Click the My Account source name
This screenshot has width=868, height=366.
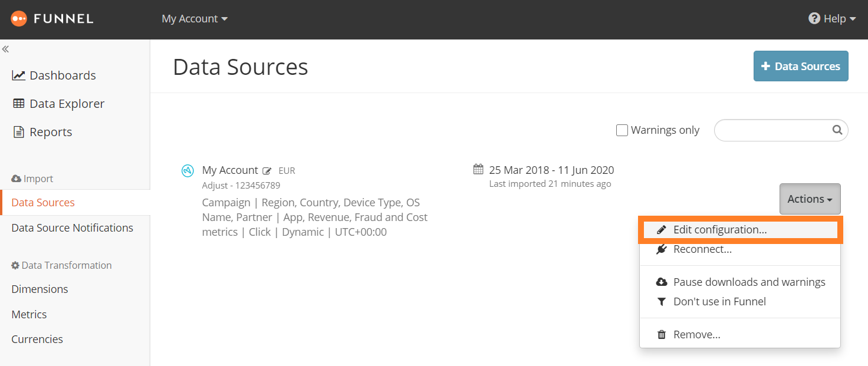230,170
